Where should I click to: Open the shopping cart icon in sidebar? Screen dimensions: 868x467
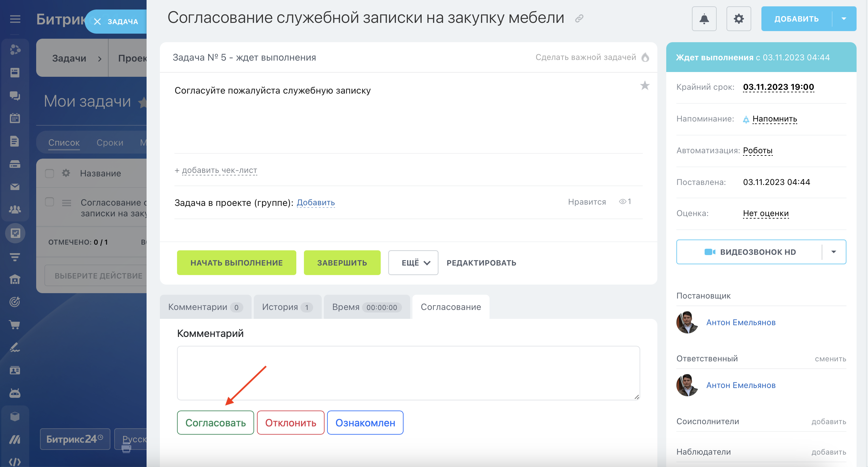15,325
